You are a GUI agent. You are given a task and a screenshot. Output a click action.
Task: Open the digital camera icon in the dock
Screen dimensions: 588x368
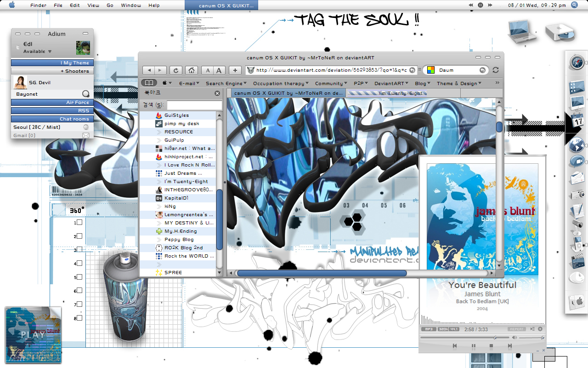[x=577, y=195]
